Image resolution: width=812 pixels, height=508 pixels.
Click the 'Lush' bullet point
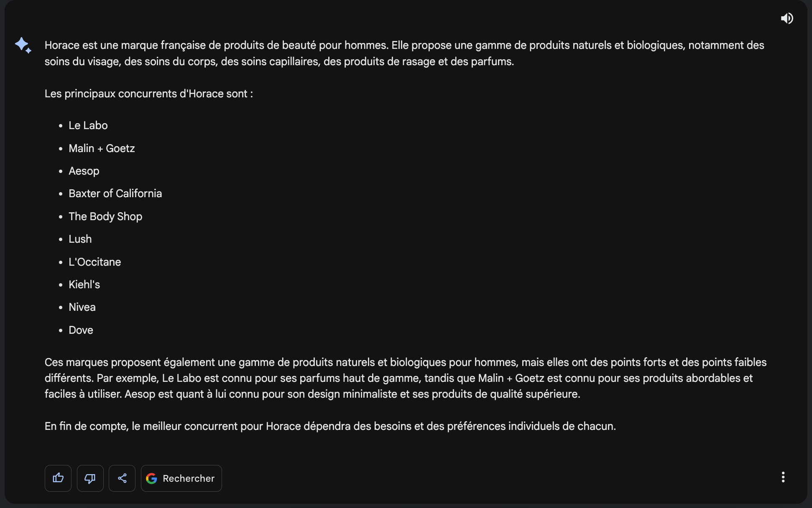(79, 239)
